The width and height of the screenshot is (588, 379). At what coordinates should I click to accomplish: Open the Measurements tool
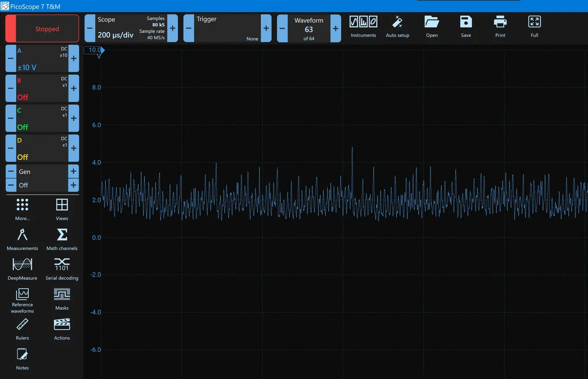click(23, 235)
